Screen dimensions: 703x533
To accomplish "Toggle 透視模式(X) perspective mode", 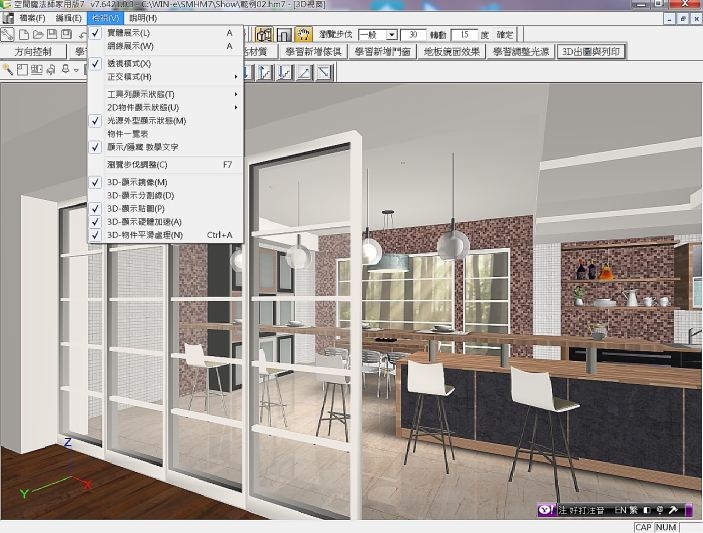I will tap(166, 64).
